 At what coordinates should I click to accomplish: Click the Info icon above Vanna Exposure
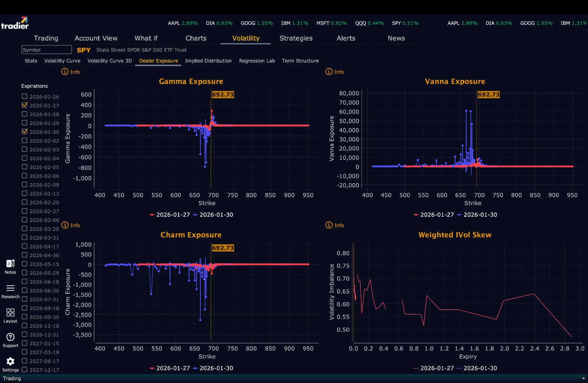tap(329, 72)
